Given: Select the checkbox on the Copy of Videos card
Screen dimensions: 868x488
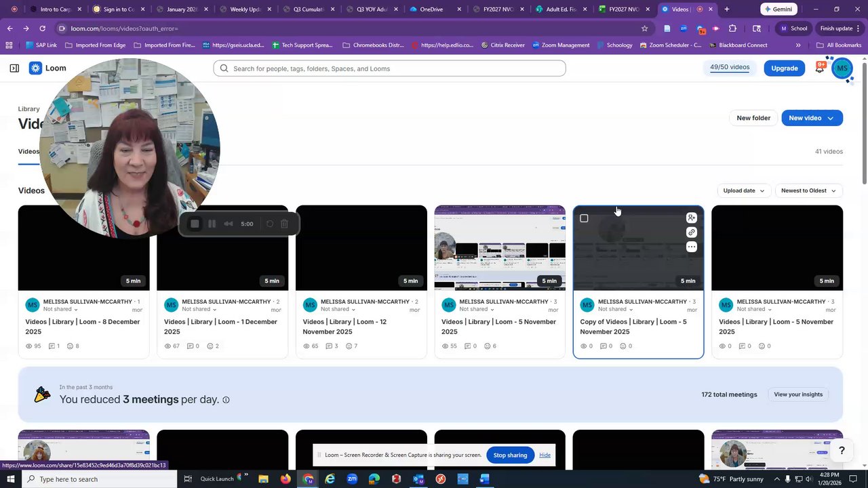Looking at the screenshot, I should (x=584, y=218).
